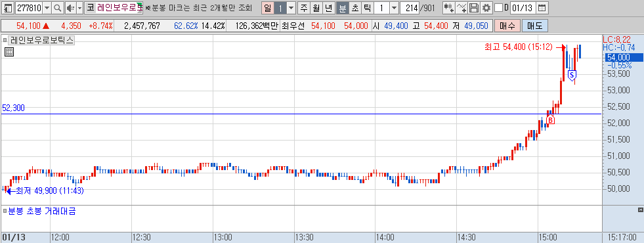The image size is (644, 243).
Task: Toggle the 분봉 초봉 거래대금 panel marker
Action: point(5,211)
